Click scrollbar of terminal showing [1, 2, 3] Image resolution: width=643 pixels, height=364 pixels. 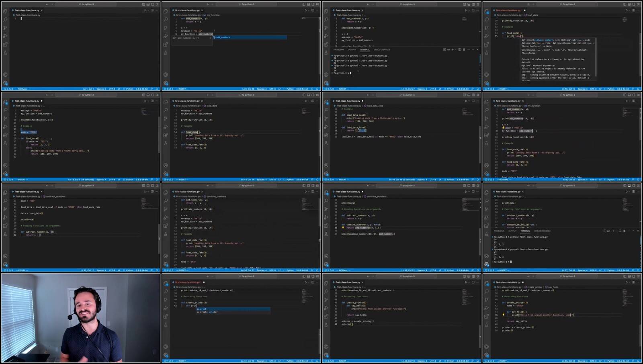(641, 241)
